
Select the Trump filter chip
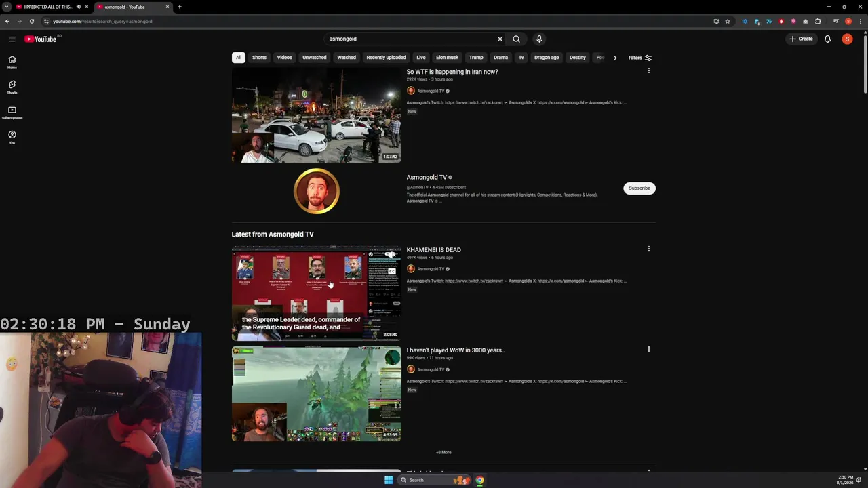[x=476, y=58]
